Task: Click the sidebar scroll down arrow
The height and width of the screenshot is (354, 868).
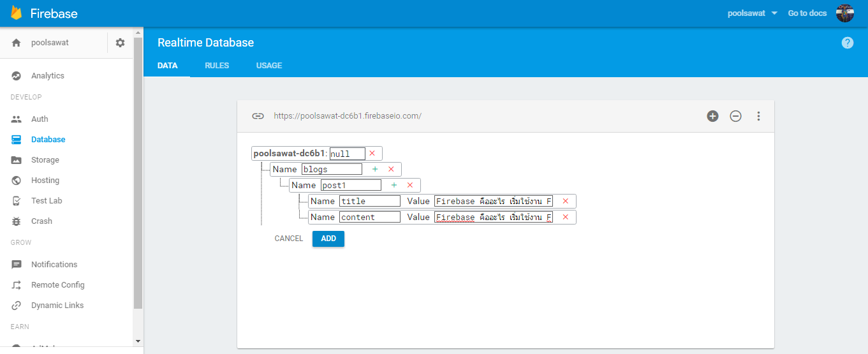Action: [138, 341]
